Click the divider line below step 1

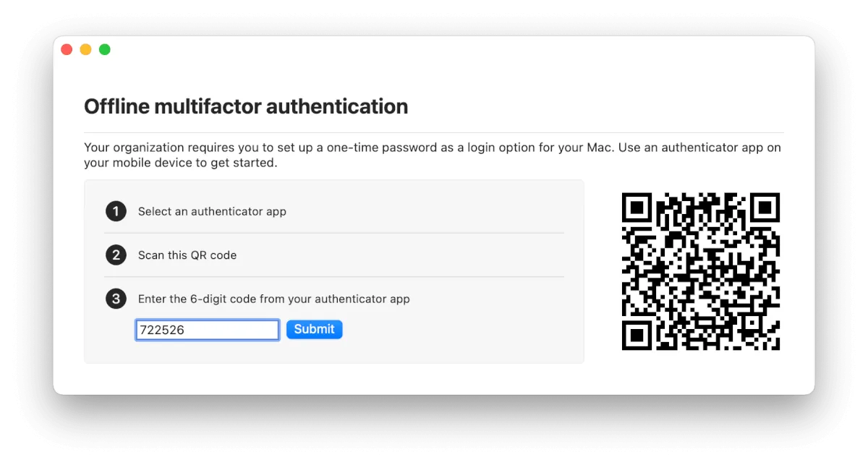(334, 233)
